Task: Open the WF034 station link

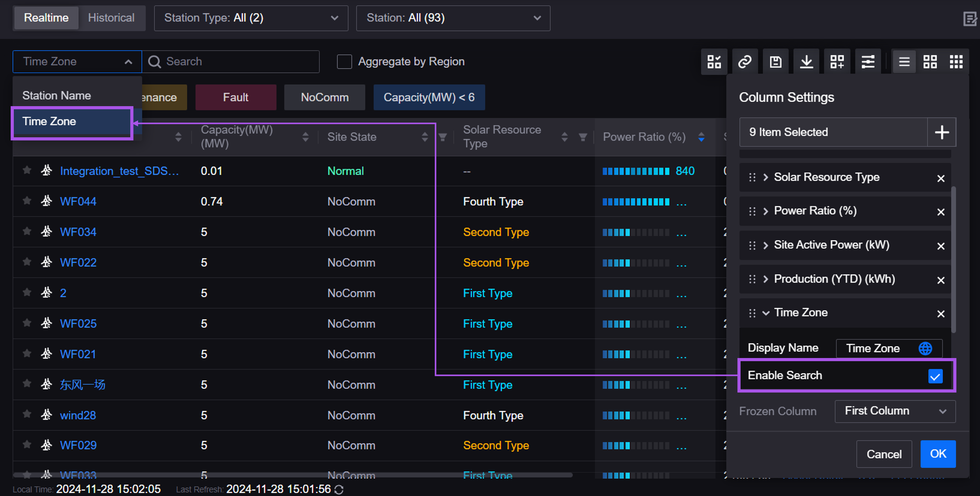Action: click(x=78, y=232)
